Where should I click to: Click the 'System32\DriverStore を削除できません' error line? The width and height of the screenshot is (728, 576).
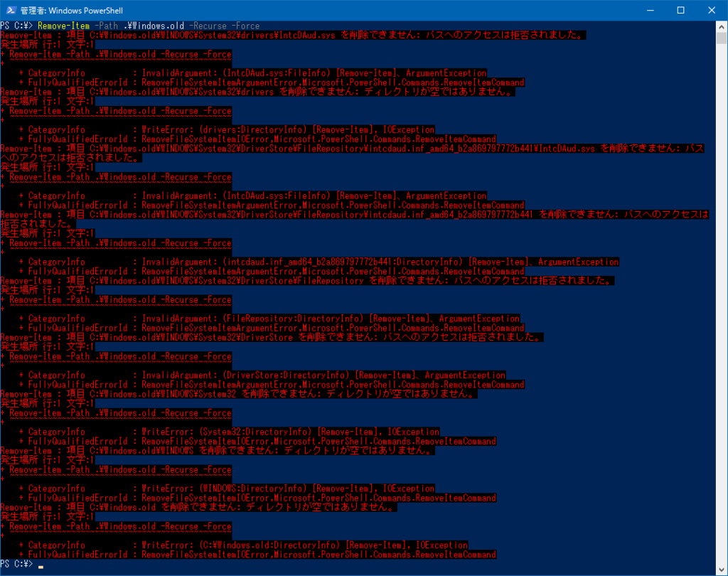(x=272, y=337)
